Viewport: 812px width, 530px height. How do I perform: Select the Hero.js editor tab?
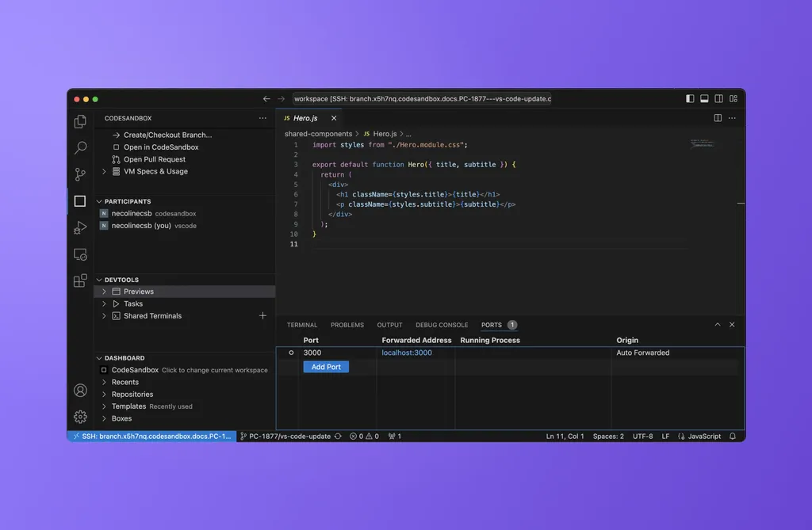pyautogui.click(x=305, y=117)
